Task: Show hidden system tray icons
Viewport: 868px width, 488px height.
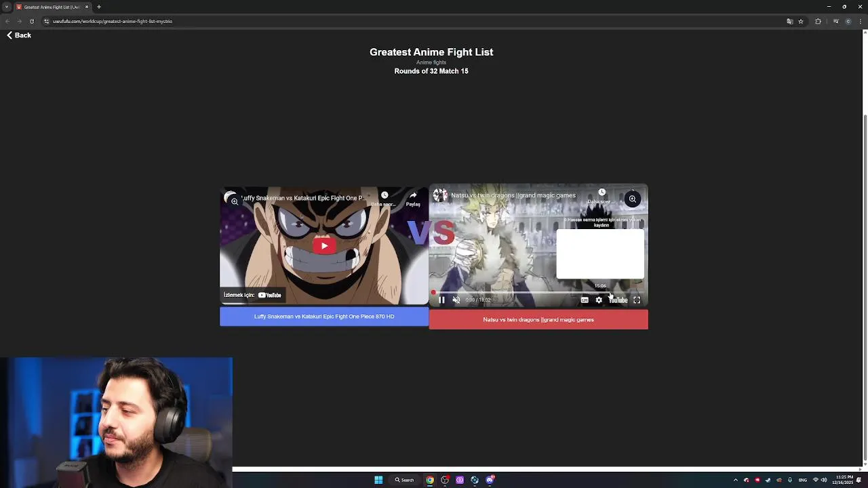Action: pyautogui.click(x=736, y=480)
